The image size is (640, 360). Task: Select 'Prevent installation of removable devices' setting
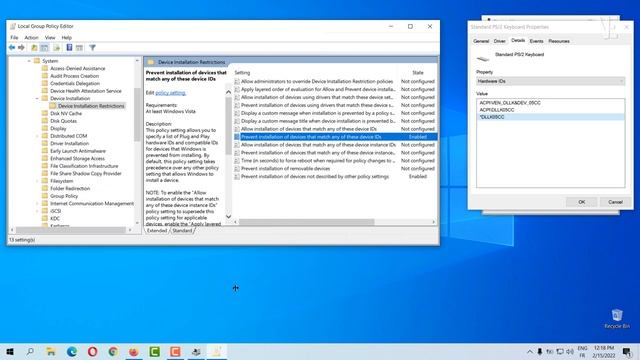(x=335, y=169)
